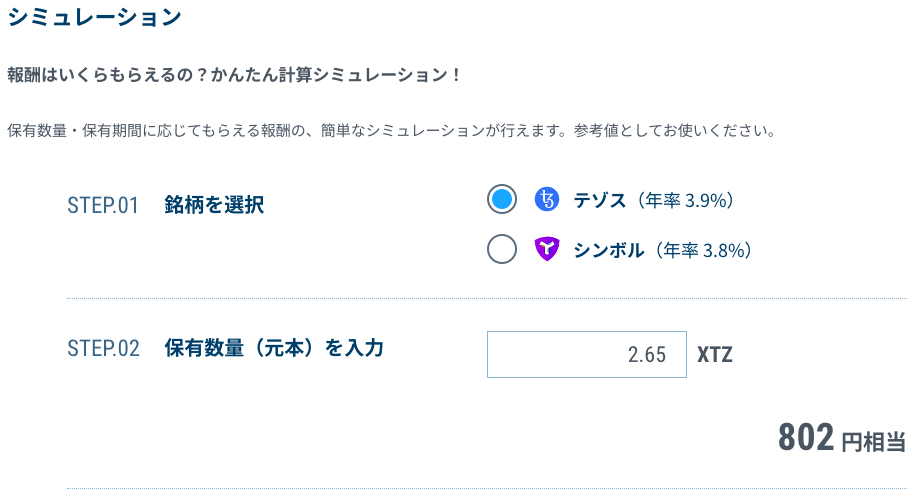921x503 pixels.
Task: Click the STEP.02 保有数量（元本）を入力 label
Action: (x=226, y=348)
